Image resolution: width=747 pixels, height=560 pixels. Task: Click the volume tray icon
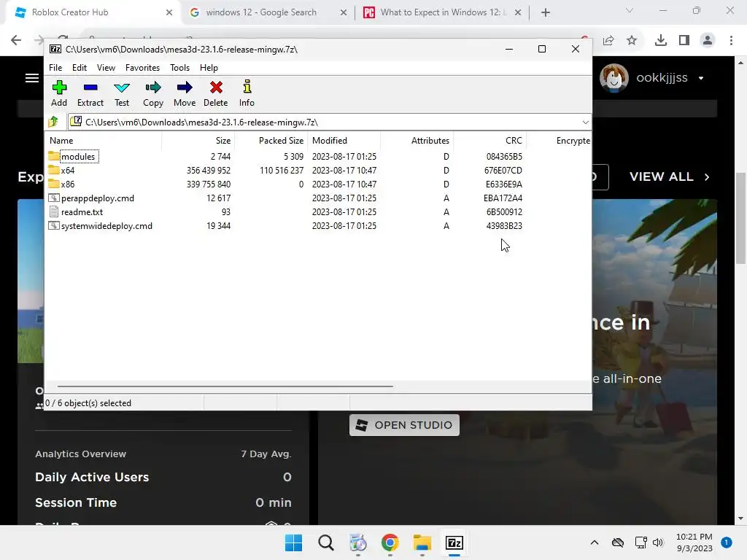tap(657, 542)
